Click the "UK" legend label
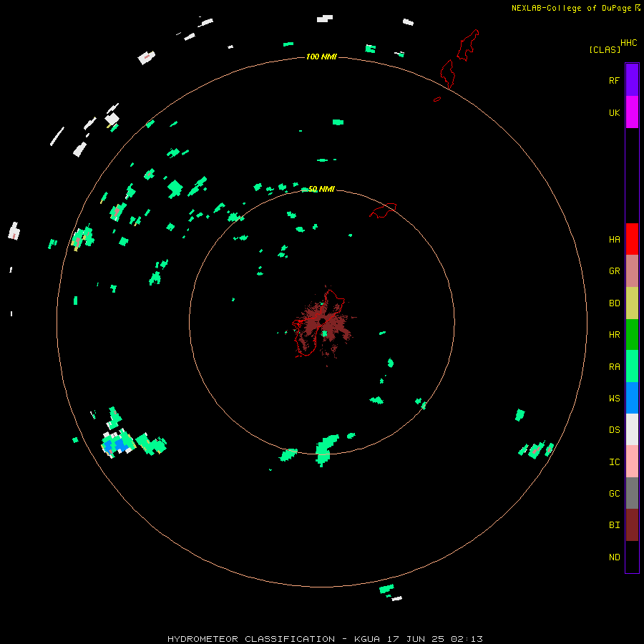Image resolution: width=644 pixels, height=644 pixels. coord(614,112)
